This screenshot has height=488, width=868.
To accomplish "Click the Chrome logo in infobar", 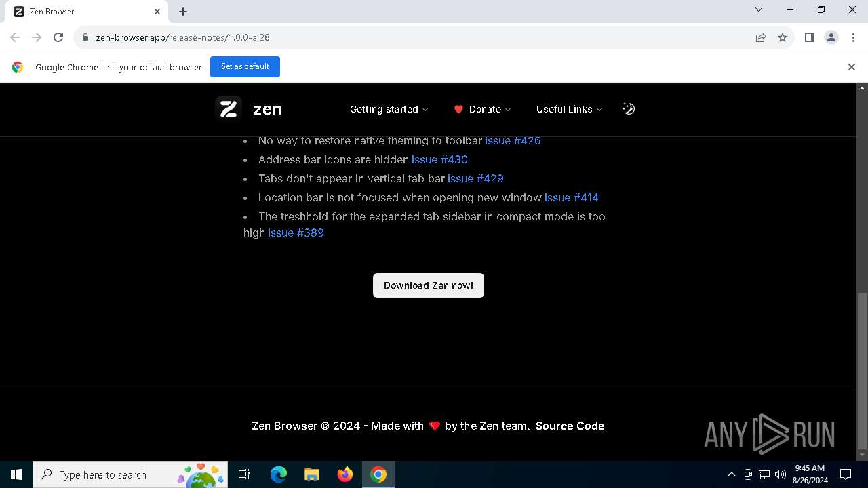I will pos(18,67).
